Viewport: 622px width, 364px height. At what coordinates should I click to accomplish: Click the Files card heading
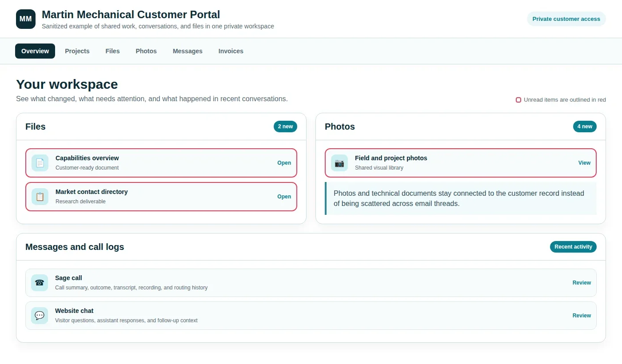(x=36, y=127)
